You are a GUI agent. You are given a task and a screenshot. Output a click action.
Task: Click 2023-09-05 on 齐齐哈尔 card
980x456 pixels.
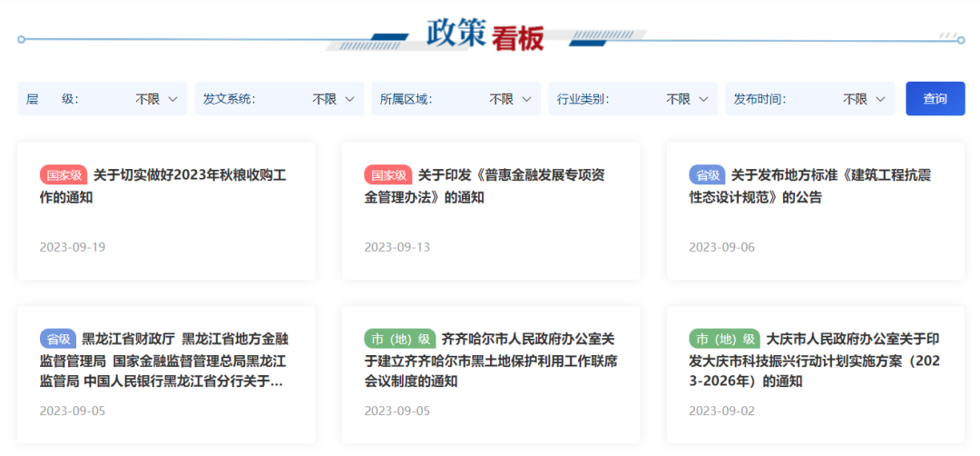pyautogui.click(x=397, y=411)
